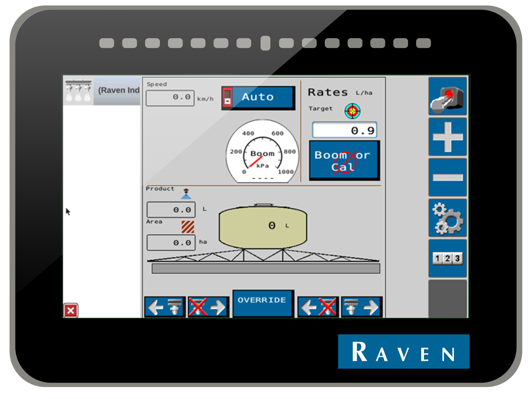Click the Product nozzle spray icon

(x=186, y=194)
